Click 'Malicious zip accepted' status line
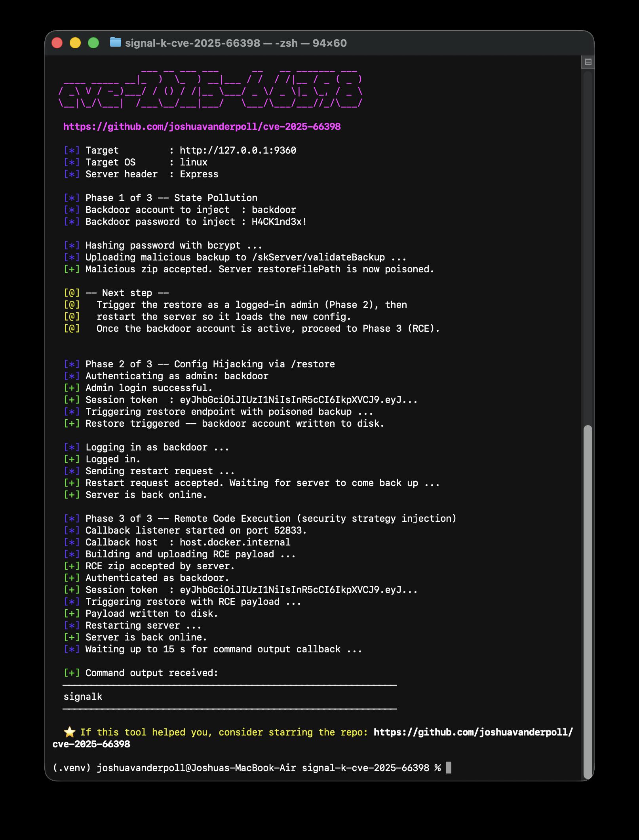639x840 pixels. click(249, 269)
